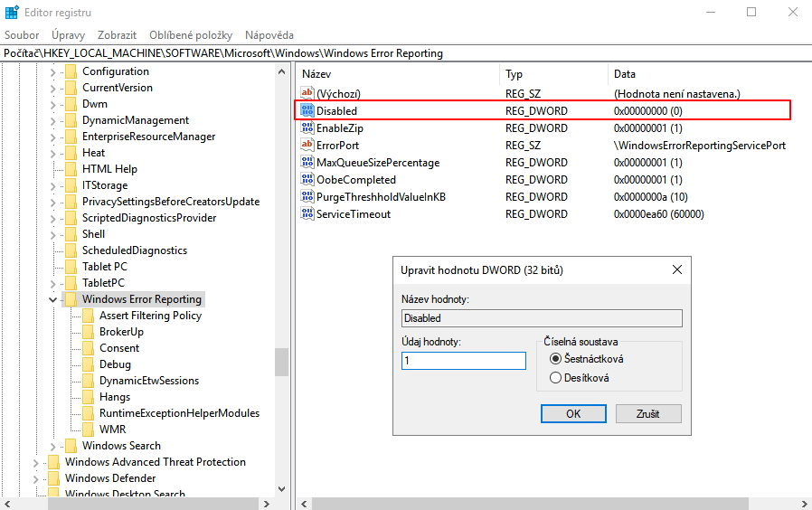Image resolution: width=812 pixels, height=510 pixels.
Task: Click the Registry Editor title bar icon
Action: pos(12,12)
